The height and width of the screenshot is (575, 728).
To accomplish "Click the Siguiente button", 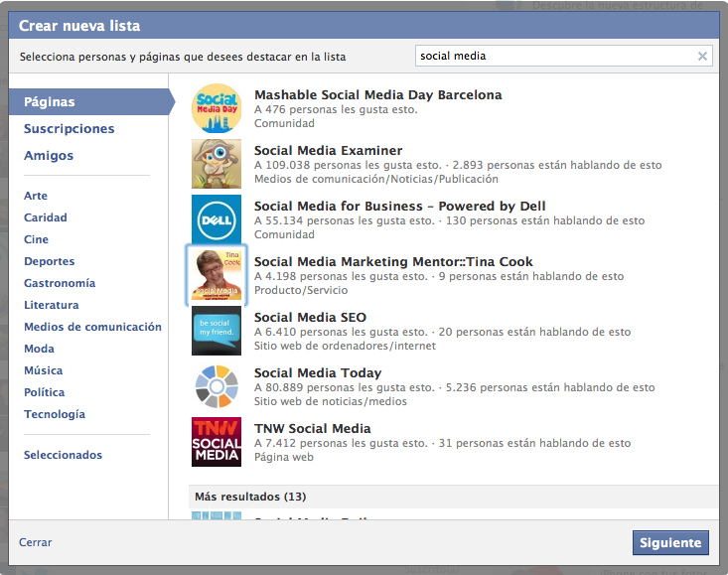I will tap(670, 542).
